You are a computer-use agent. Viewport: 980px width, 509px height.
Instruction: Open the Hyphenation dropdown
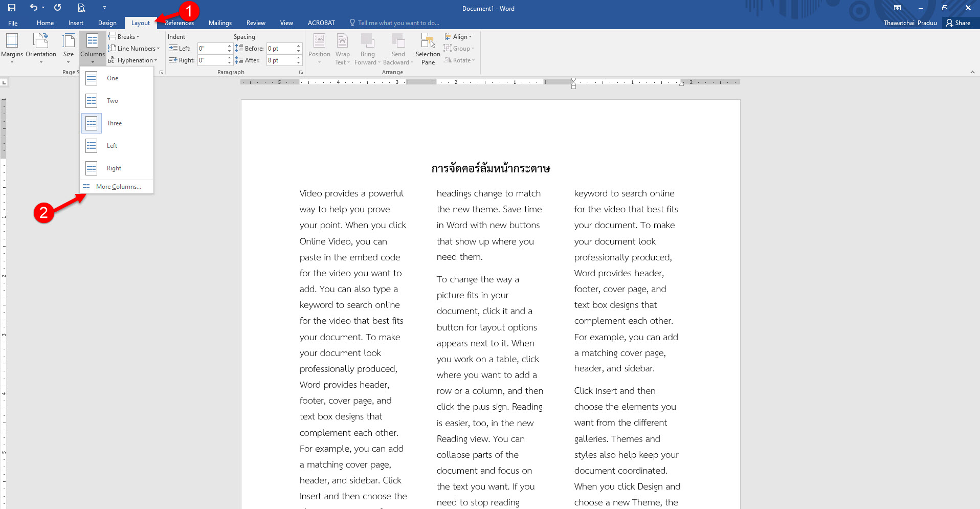point(133,60)
